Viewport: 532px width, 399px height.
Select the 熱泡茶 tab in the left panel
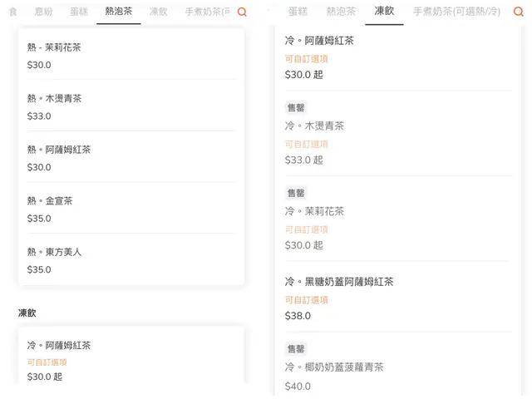pos(118,12)
